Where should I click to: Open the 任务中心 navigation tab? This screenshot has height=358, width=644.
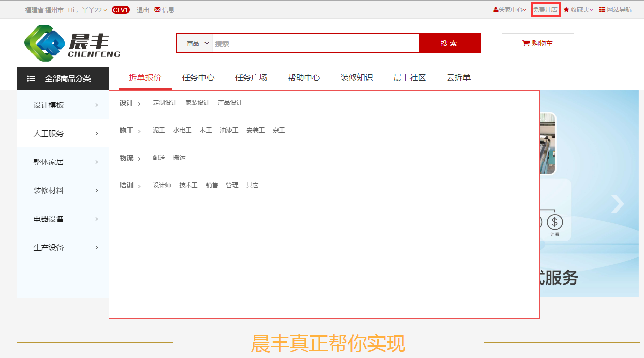tap(198, 78)
